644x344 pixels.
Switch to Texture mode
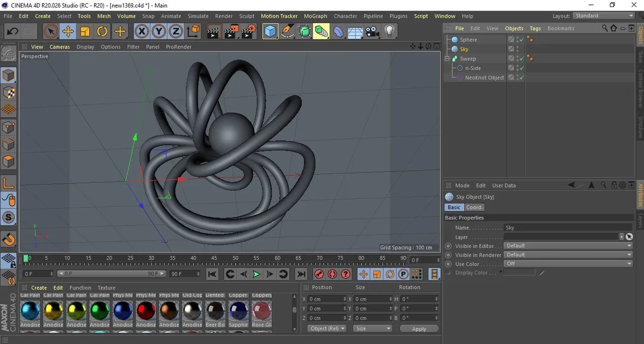coord(9,93)
